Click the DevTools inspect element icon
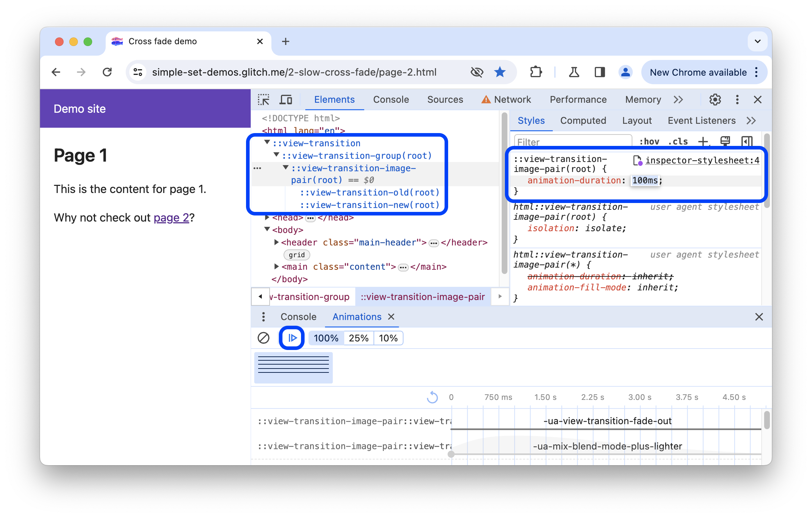 [x=264, y=99]
